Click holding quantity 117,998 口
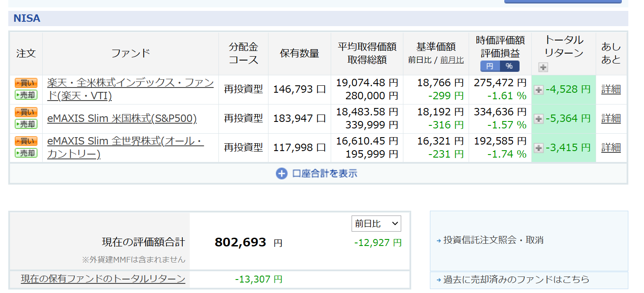The width and height of the screenshot is (644, 293). 299,148
